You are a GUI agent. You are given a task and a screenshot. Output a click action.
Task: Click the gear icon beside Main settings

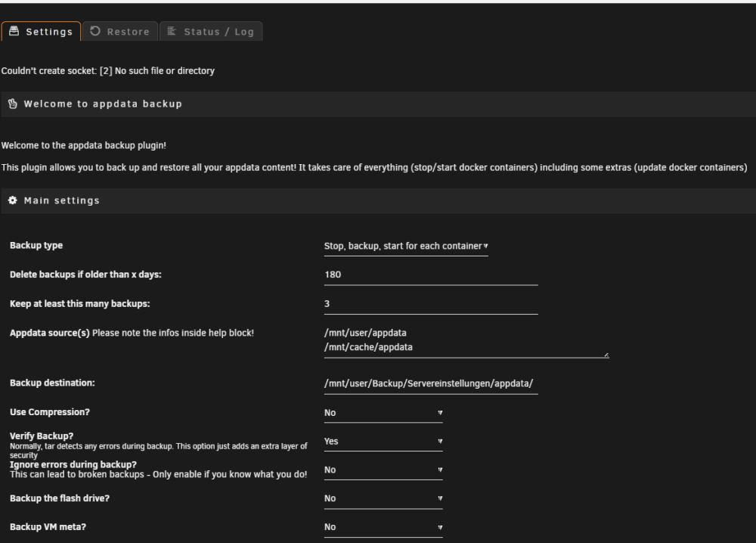(x=13, y=200)
